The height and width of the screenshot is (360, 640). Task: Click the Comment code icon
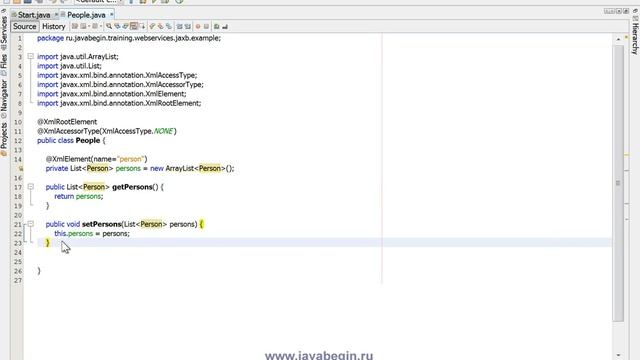(x=217, y=26)
